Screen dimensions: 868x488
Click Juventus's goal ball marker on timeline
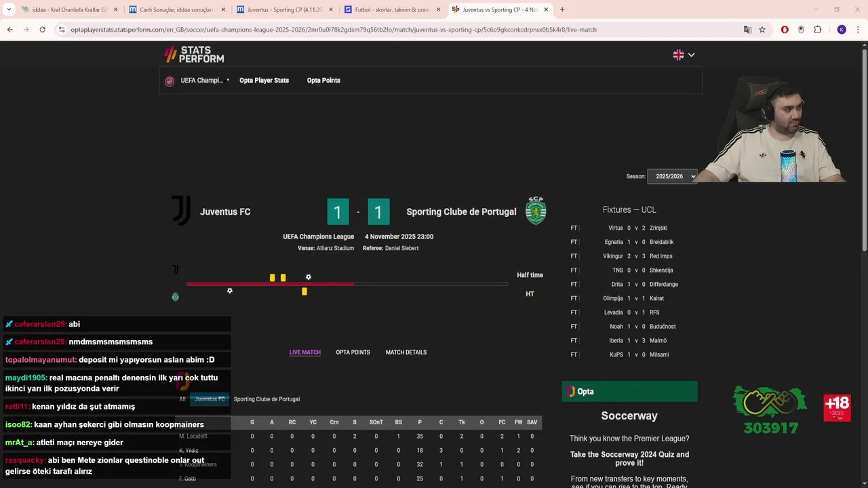(309, 277)
